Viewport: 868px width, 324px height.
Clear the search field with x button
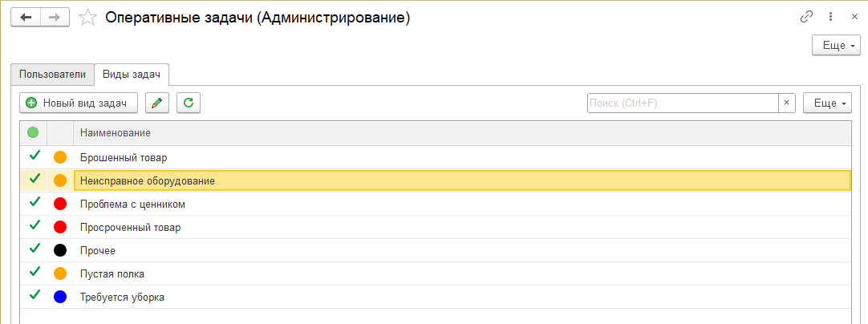click(787, 103)
